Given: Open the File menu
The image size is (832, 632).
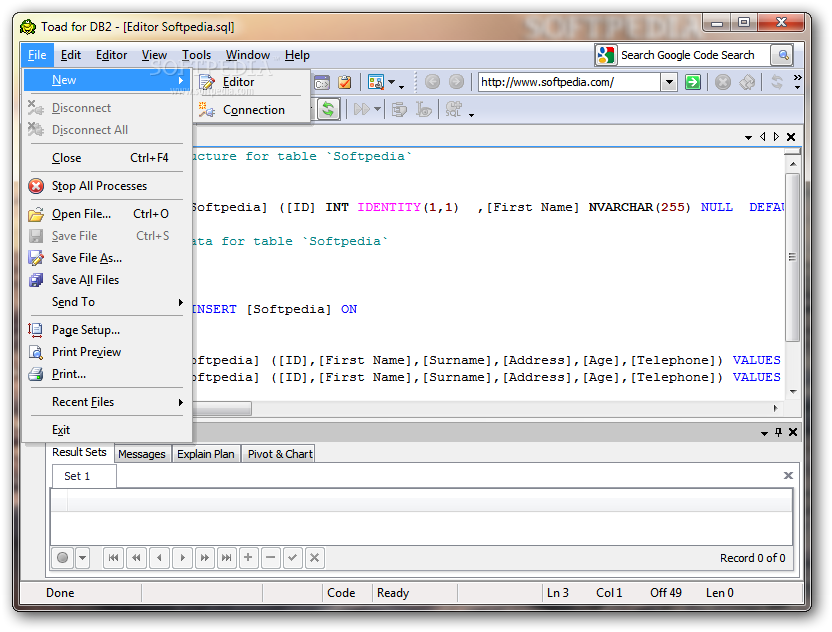Looking at the screenshot, I should (37, 55).
